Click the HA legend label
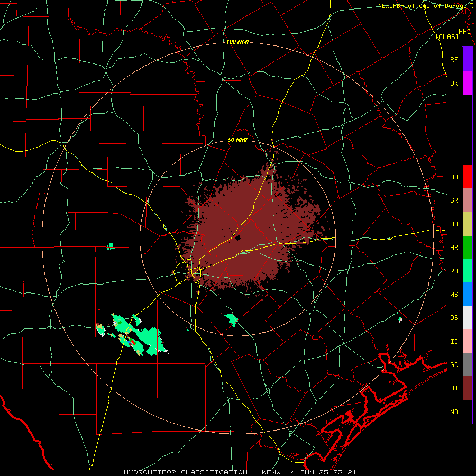Viewport: 476px width, 476px height. pyautogui.click(x=454, y=177)
